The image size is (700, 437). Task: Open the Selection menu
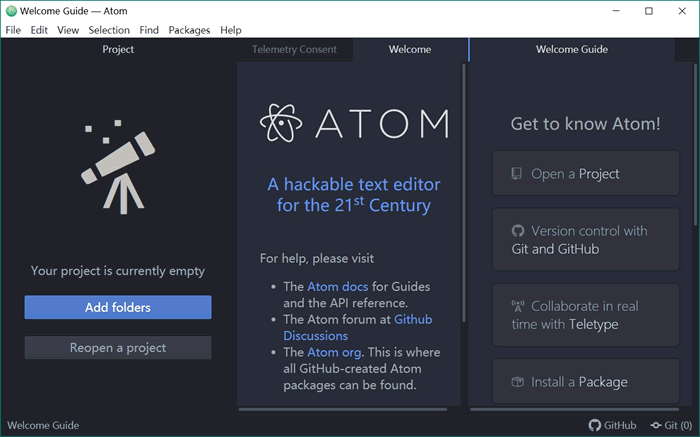tap(109, 30)
